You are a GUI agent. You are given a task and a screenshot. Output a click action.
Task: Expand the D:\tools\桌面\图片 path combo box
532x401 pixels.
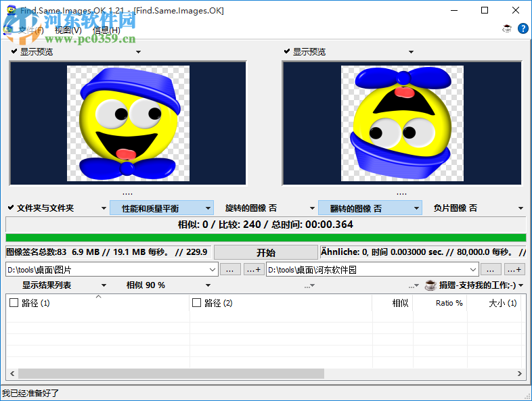(x=213, y=270)
